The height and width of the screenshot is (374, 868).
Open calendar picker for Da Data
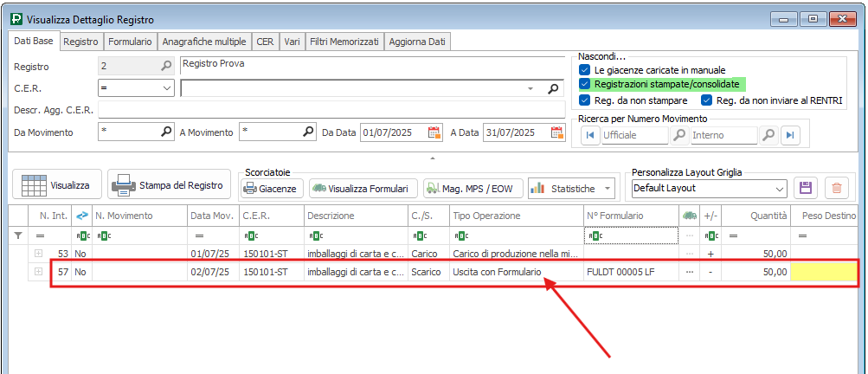pyautogui.click(x=434, y=132)
